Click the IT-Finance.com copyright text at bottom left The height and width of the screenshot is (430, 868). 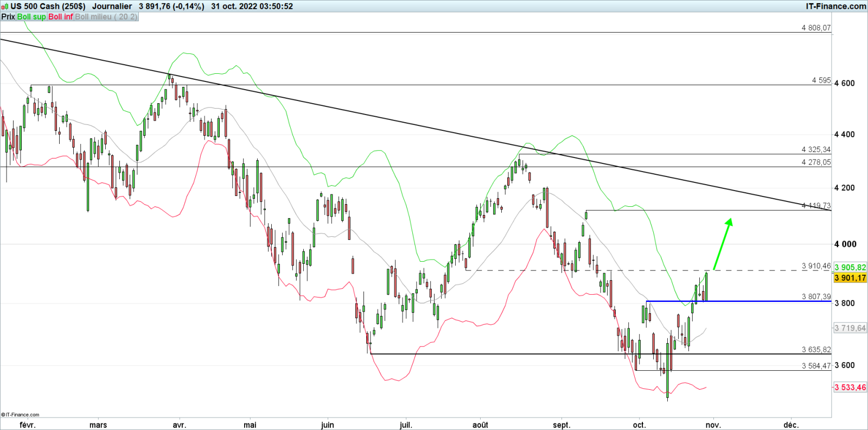tap(20, 415)
